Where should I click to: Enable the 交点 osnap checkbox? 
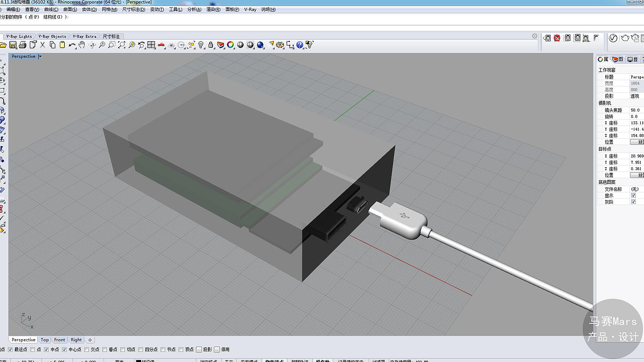pos(86,350)
